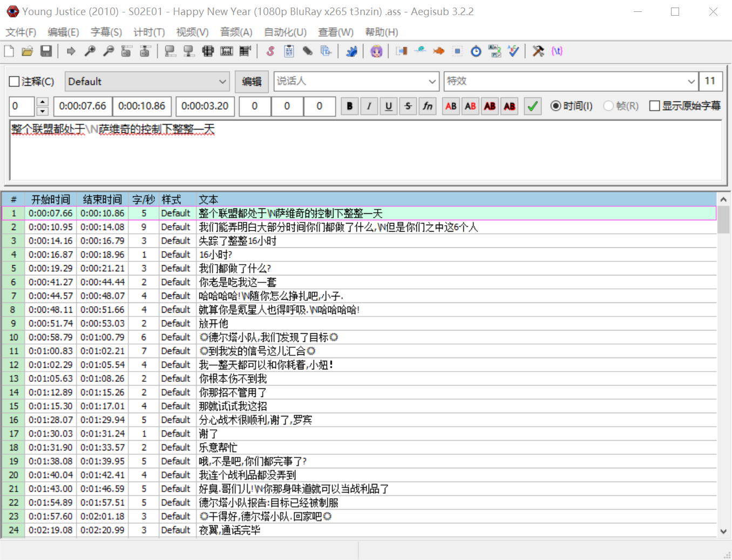The width and height of the screenshot is (732, 560).
Task: Click the 编辑 style edit button
Action: (252, 82)
